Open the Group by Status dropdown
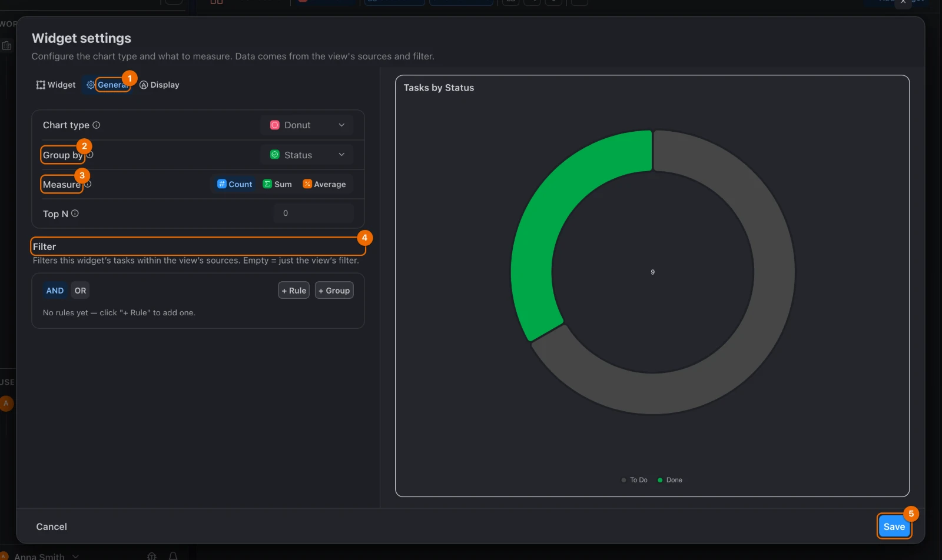The width and height of the screenshot is (942, 560). [x=307, y=155]
